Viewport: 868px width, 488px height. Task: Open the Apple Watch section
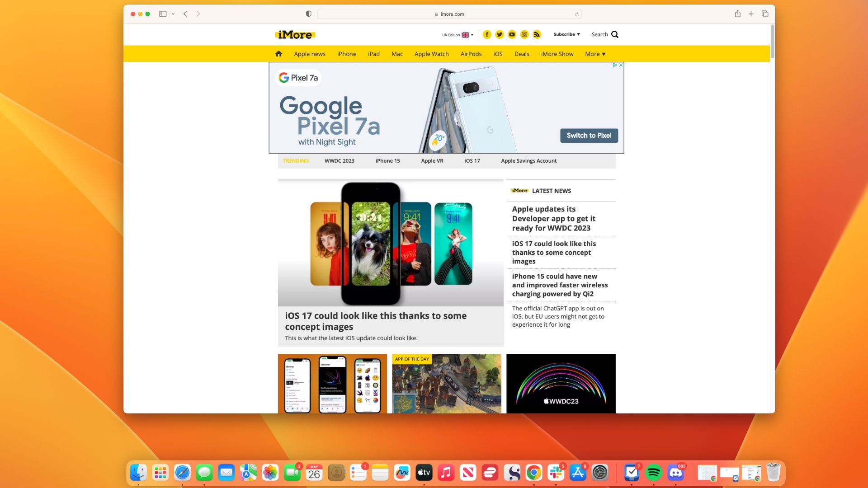coord(432,54)
